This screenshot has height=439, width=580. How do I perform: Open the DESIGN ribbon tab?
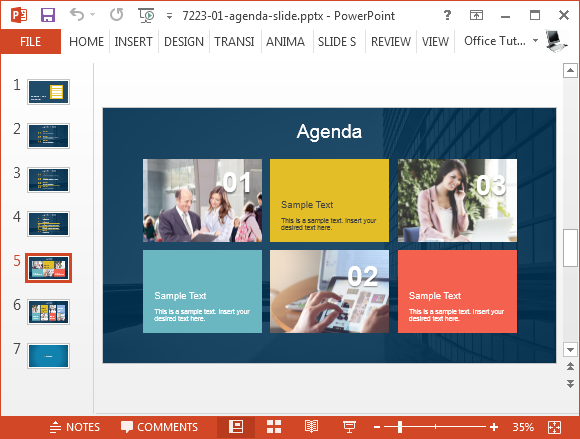tap(184, 41)
